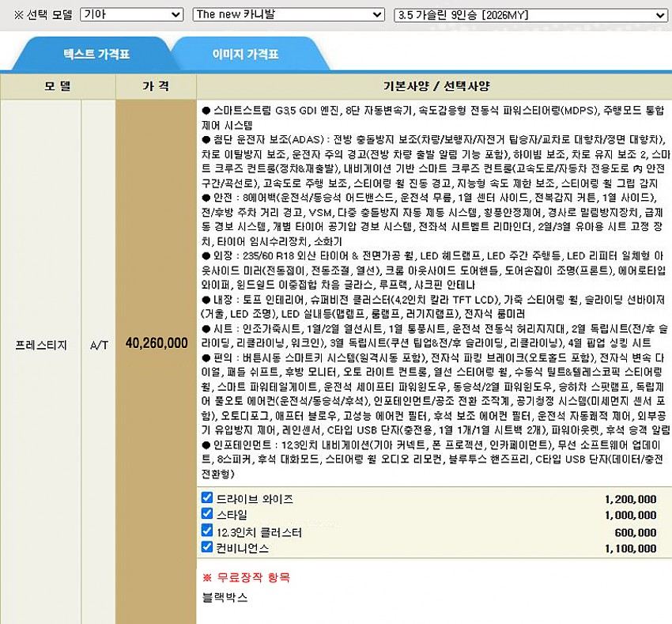Click the 40,260,000 price value
Viewport: 672px width, 624px height.
click(x=157, y=343)
